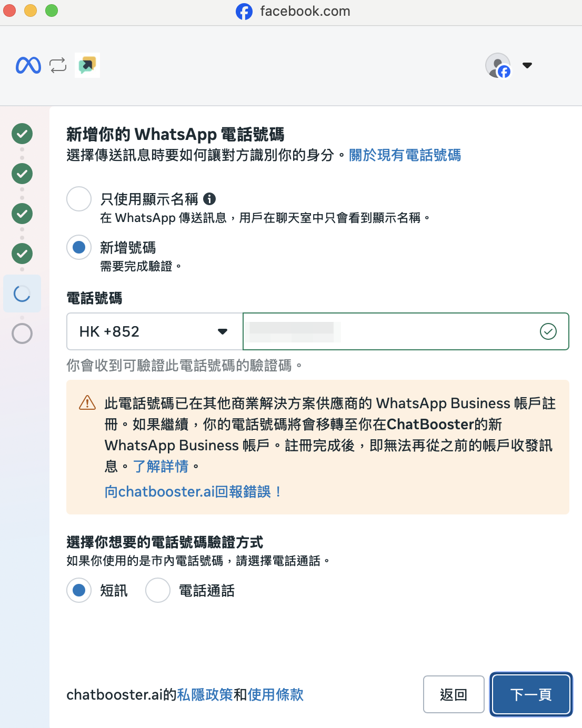Click the profile avatar with Facebook badge
The height and width of the screenshot is (728, 582).
point(498,65)
